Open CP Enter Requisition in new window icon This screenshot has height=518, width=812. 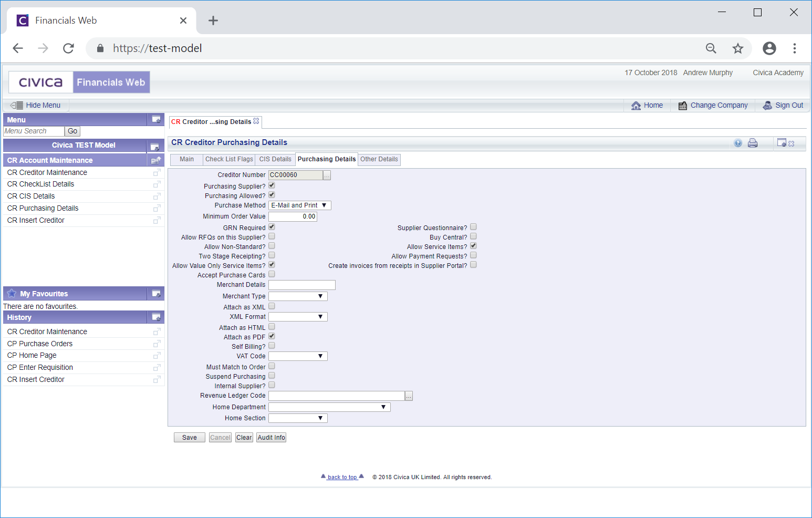pyautogui.click(x=157, y=368)
